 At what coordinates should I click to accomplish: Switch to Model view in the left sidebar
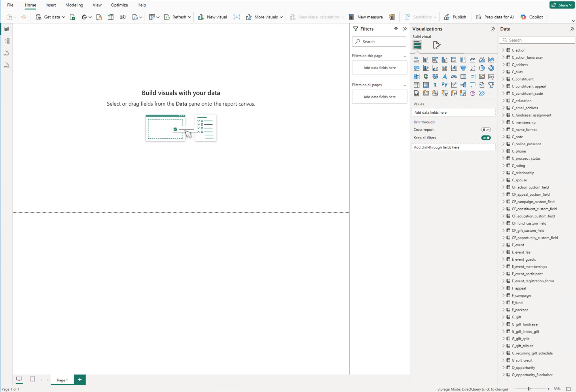point(6,41)
